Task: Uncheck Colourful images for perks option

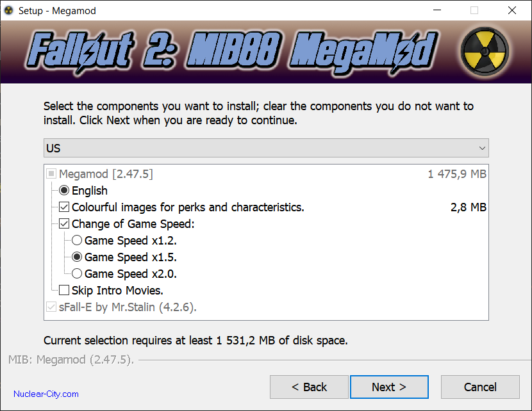Action: 64,207
